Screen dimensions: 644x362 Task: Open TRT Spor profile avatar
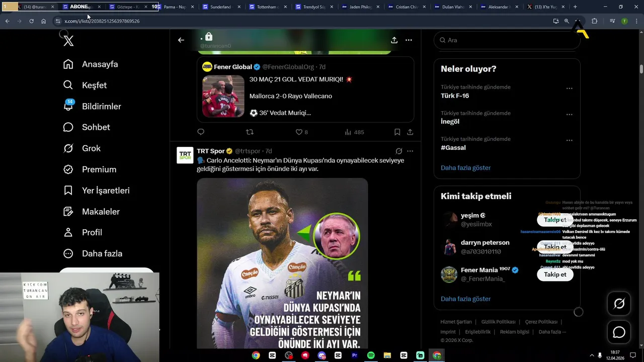pyautogui.click(x=185, y=155)
